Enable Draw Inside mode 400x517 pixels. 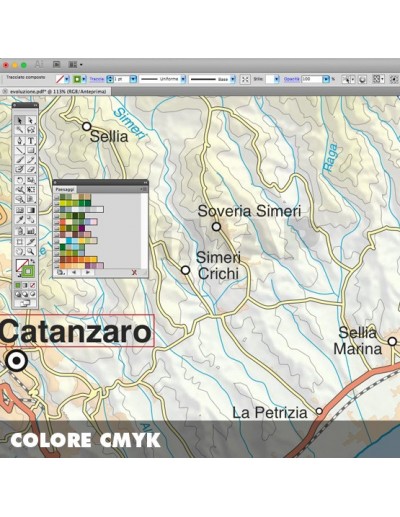(32, 294)
